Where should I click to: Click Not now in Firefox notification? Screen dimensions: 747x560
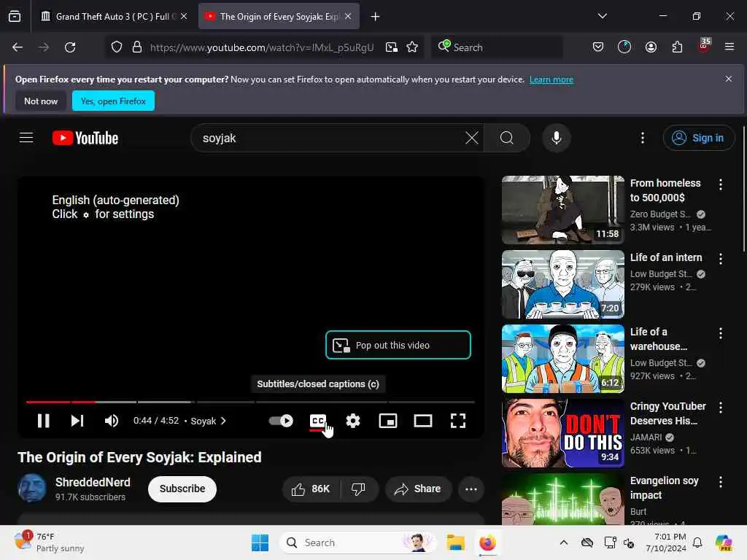point(41,101)
